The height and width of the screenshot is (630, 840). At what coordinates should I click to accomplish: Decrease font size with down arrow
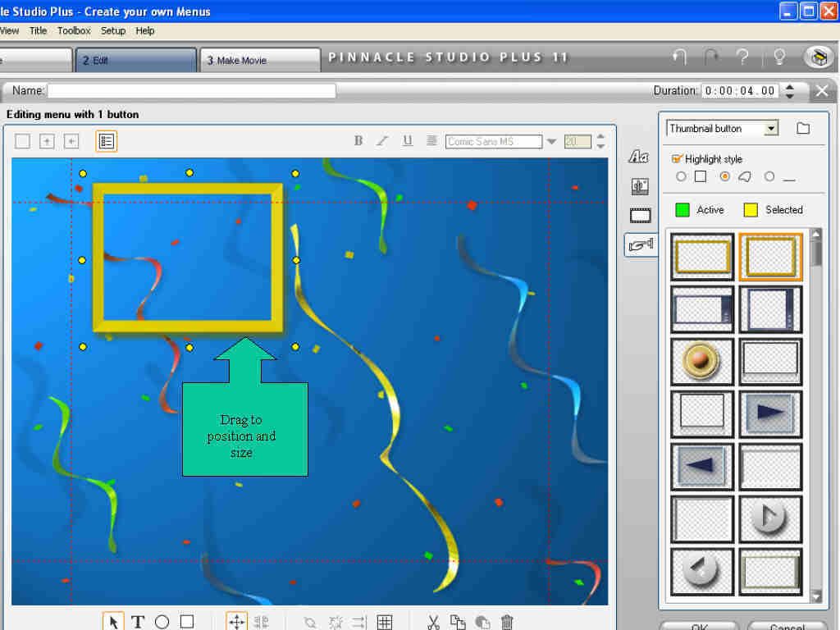[x=600, y=146]
